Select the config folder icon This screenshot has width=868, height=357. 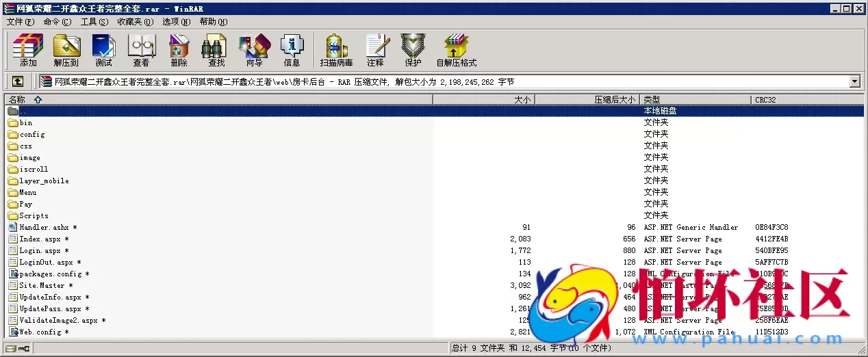pos(13,135)
